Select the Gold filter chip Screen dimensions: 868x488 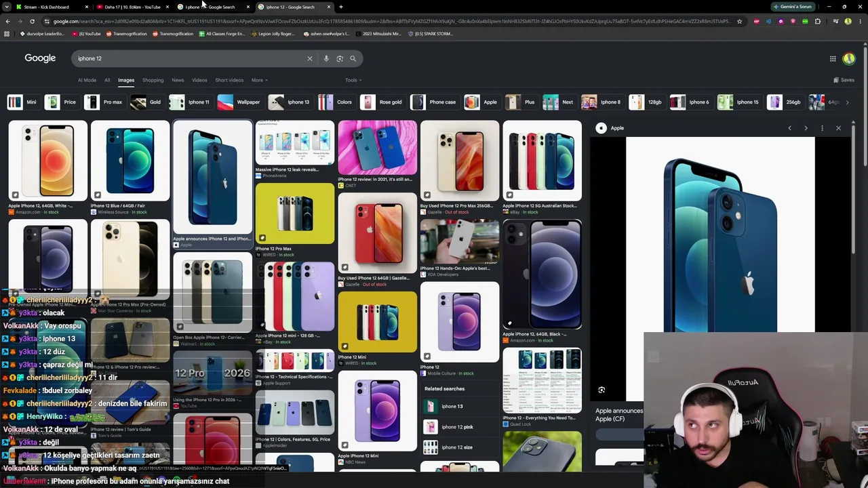146,102
